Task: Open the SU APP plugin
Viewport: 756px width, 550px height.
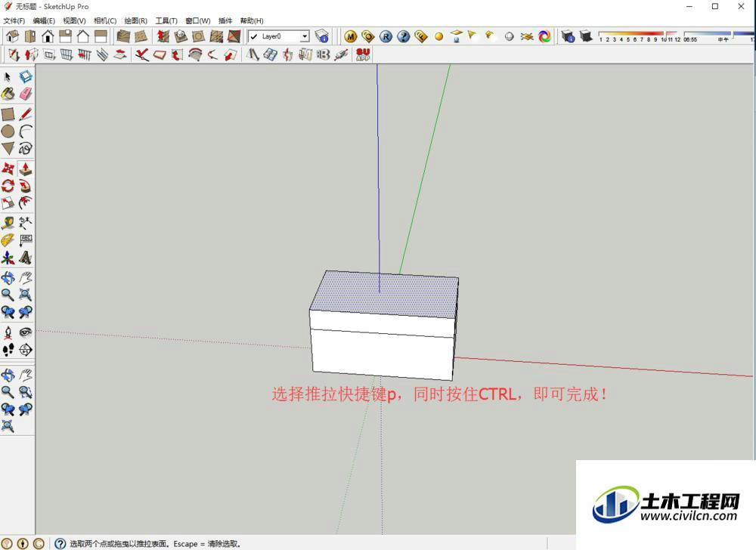Action: [x=363, y=54]
